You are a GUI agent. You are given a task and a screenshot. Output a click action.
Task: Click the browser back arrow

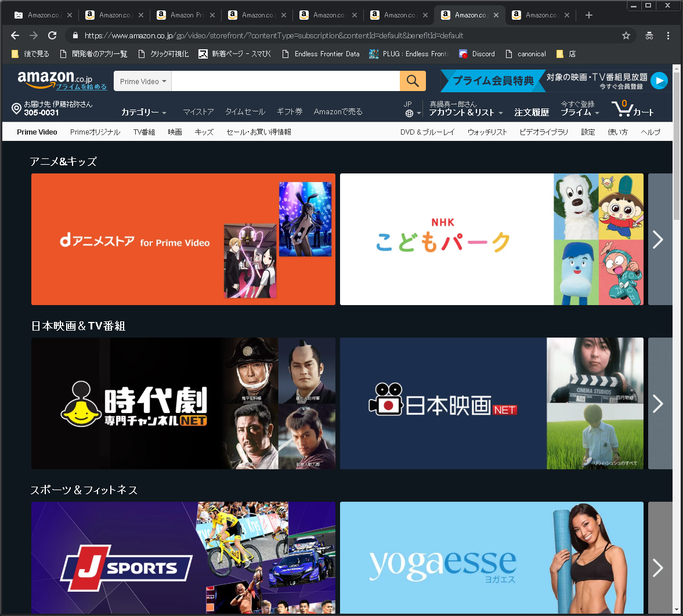(x=15, y=35)
